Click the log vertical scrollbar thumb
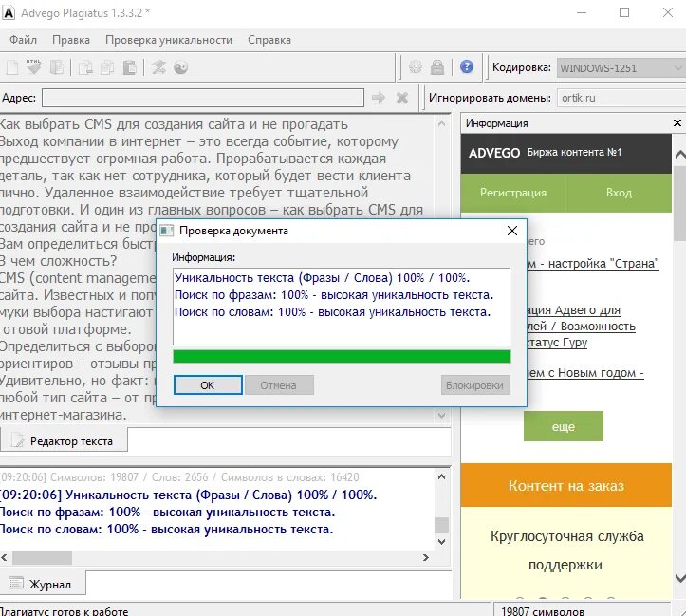Viewport: 686px width, 616px height. [441, 525]
